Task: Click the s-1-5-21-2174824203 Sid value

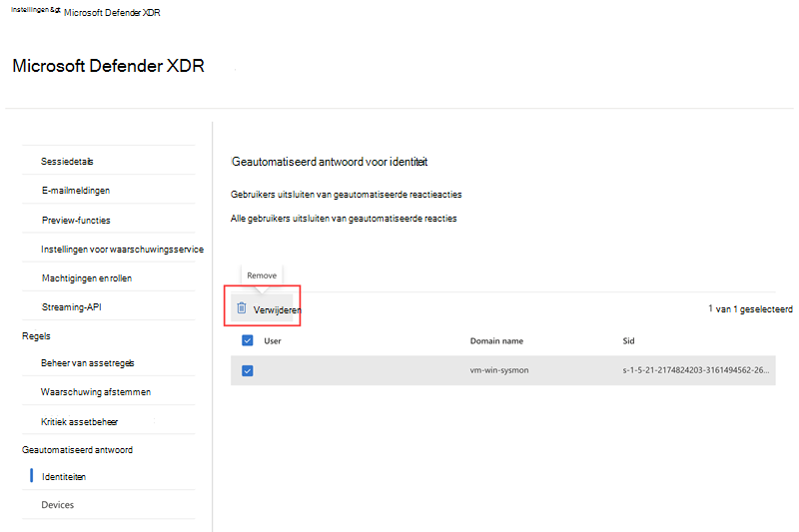Action: [695, 370]
